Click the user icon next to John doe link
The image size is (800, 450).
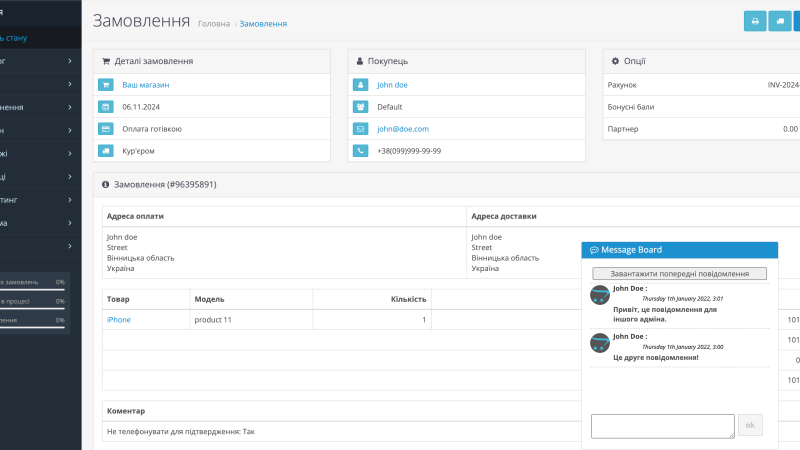coord(360,85)
